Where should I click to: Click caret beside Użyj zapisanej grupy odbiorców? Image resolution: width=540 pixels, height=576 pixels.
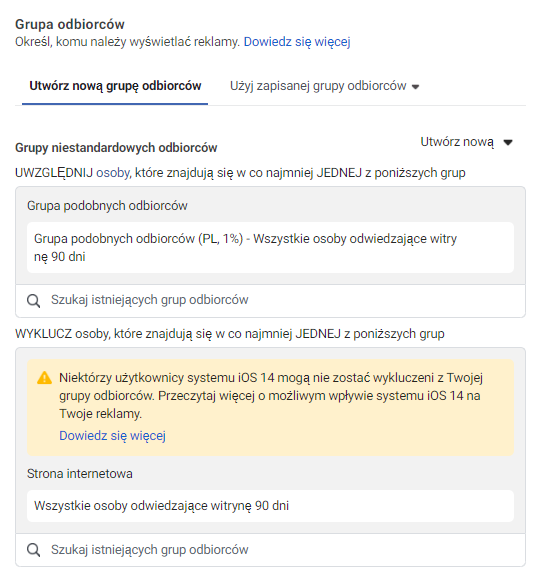[415, 87]
